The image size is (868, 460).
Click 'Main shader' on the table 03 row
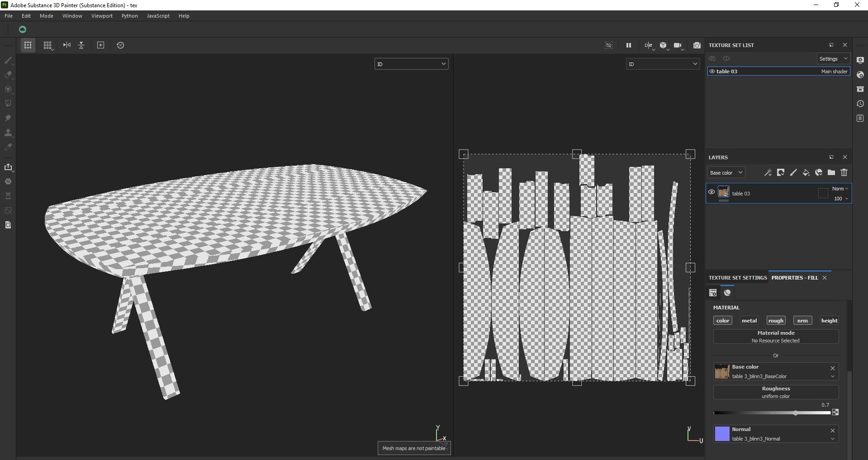click(x=834, y=71)
